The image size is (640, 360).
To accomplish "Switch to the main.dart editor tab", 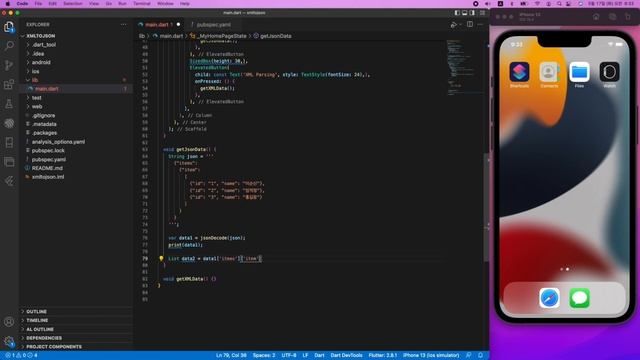I will (x=159, y=24).
